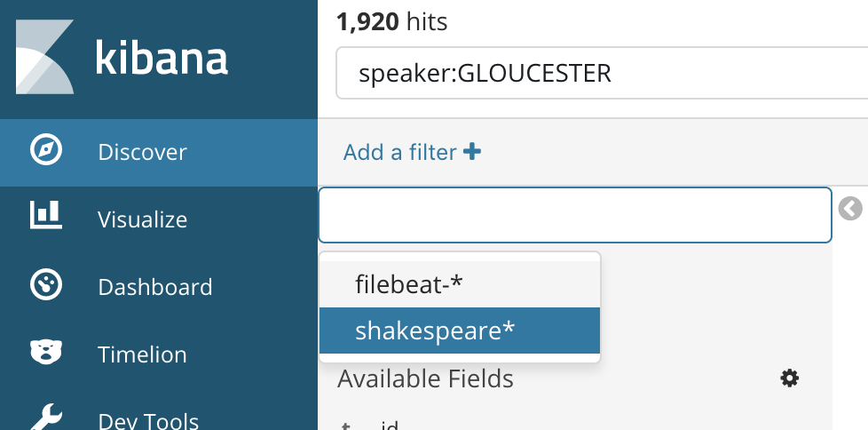Viewport: 868px width, 430px height.
Task: Select the shakespeare* index pattern
Action: point(460,330)
